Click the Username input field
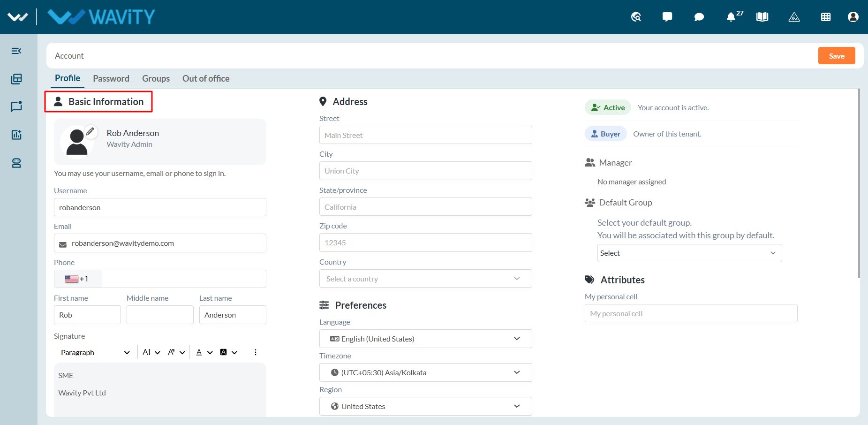The width and height of the screenshot is (868, 425). coord(160,207)
